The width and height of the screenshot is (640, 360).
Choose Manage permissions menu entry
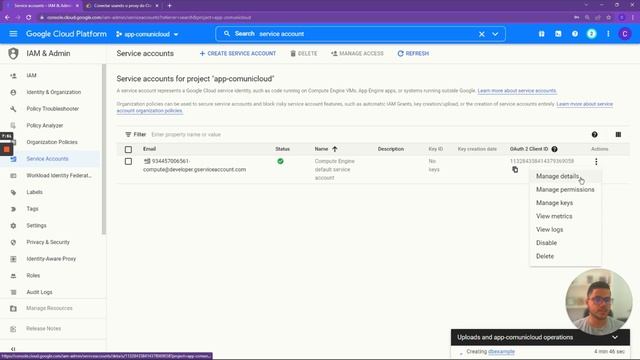pos(565,189)
